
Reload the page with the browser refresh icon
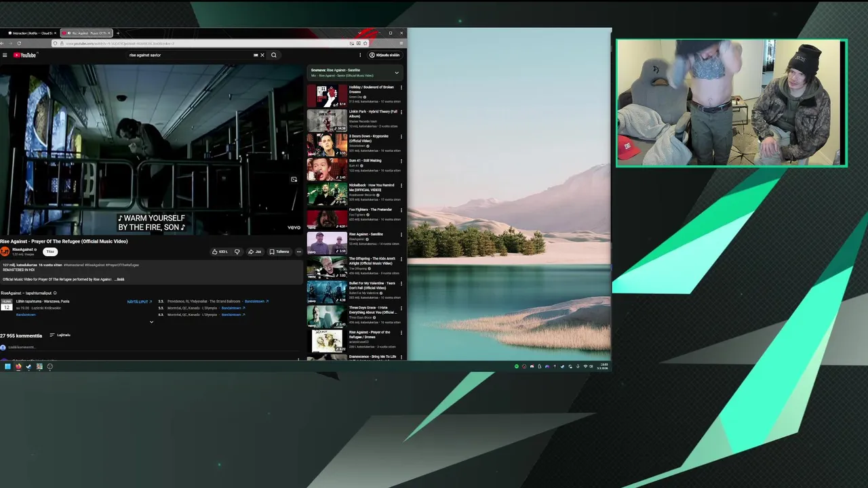[18, 43]
